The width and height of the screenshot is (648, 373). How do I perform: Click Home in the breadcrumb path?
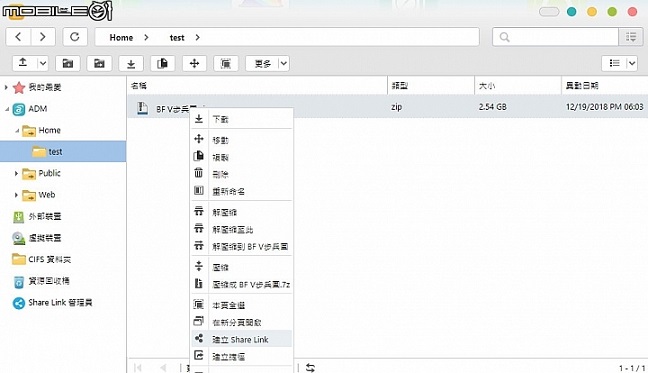pos(121,38)
